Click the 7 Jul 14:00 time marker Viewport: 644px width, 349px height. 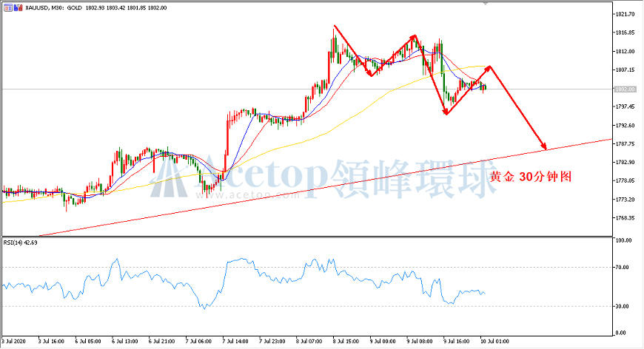235,341
